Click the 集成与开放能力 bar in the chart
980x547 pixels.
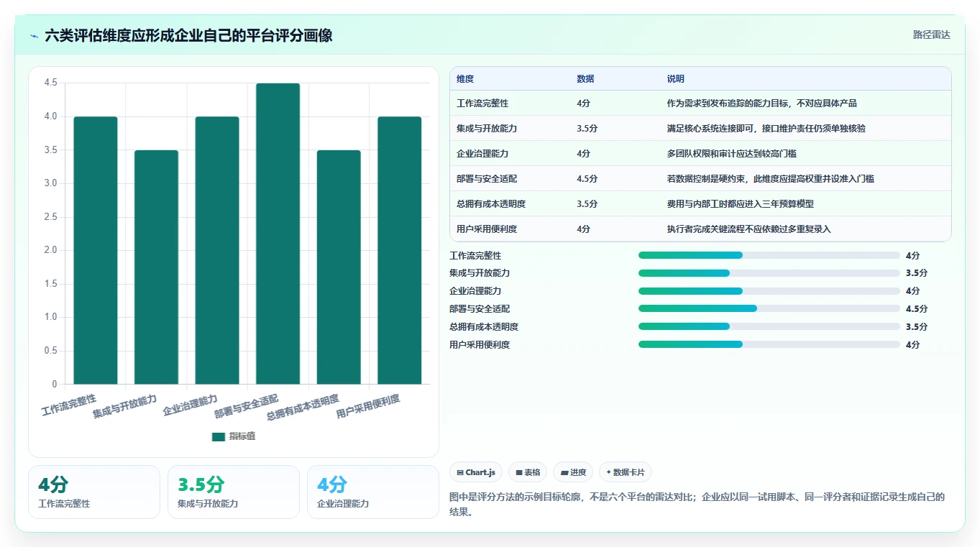156,267
